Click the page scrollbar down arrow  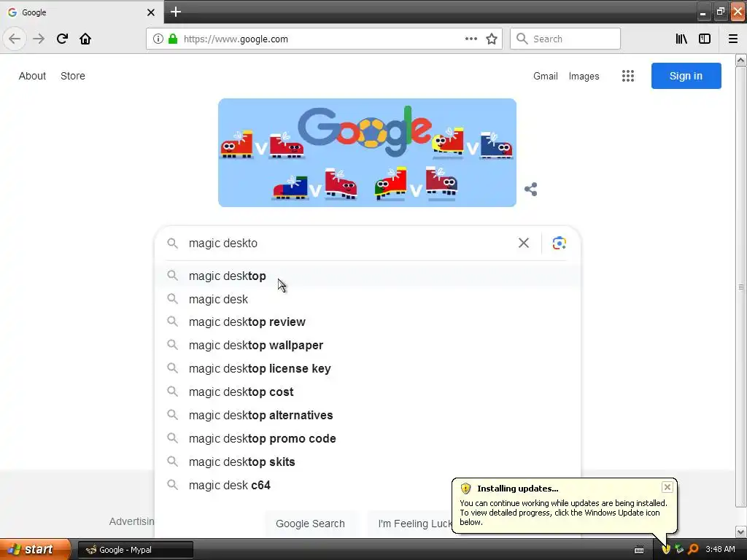coord(740,532)
